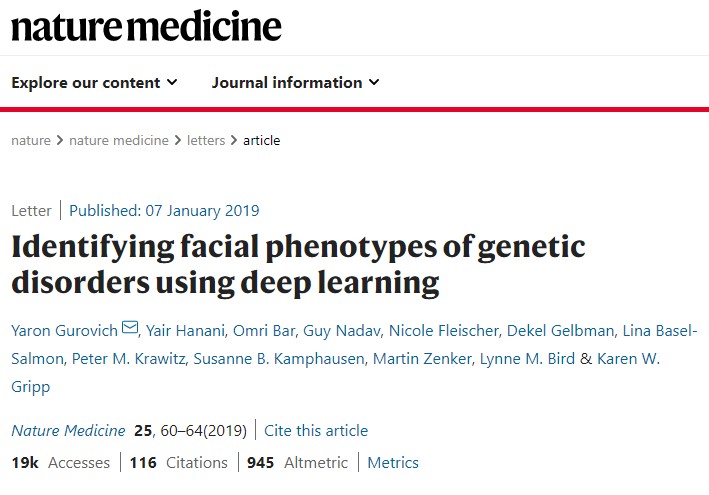Viewport: 709px width, 495px height.
Task: Select author Martin Zenker
Action: tap(422, 359)
